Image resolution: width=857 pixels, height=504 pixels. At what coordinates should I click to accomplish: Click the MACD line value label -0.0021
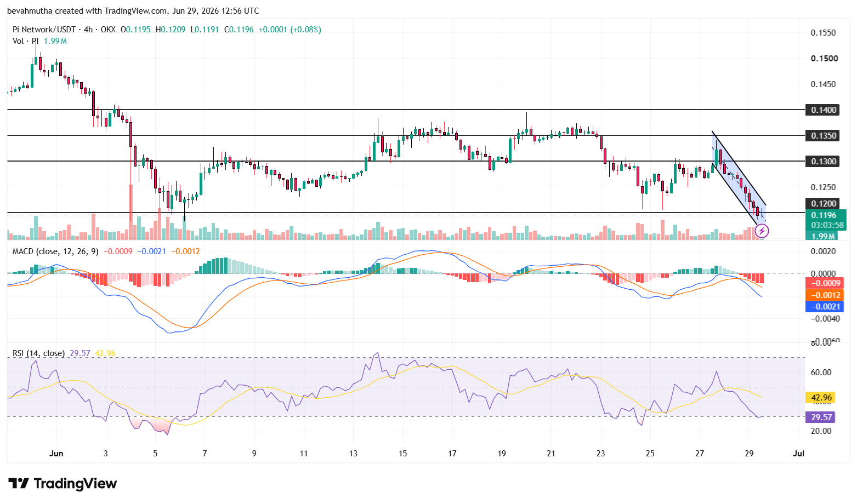(x=824, y=306)
